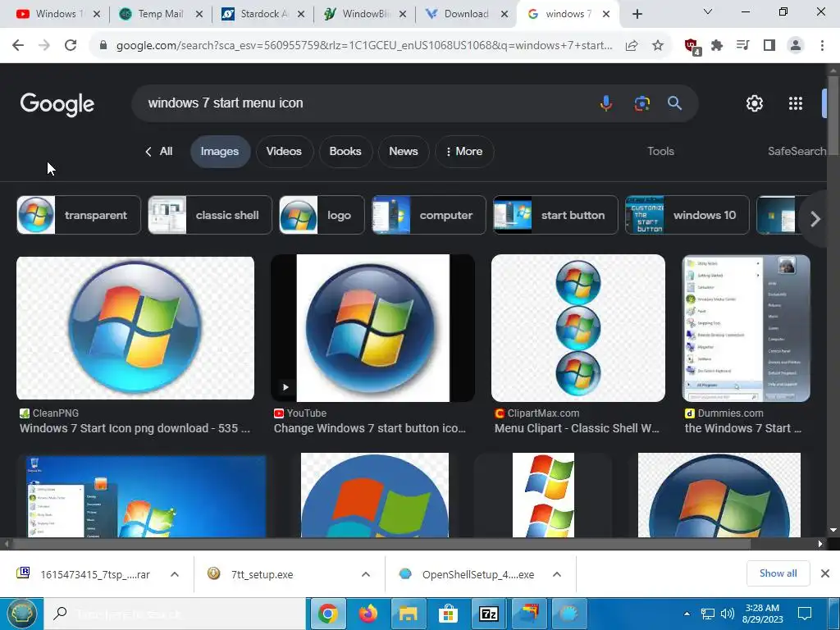Viewport: 840px width, 630px height.
Task: Open the SafeSearch settings dropdown
Action: coord(797,151)
